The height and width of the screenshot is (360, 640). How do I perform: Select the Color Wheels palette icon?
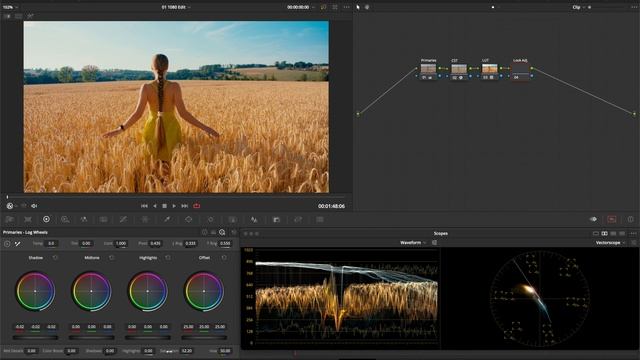click(46, 220)
